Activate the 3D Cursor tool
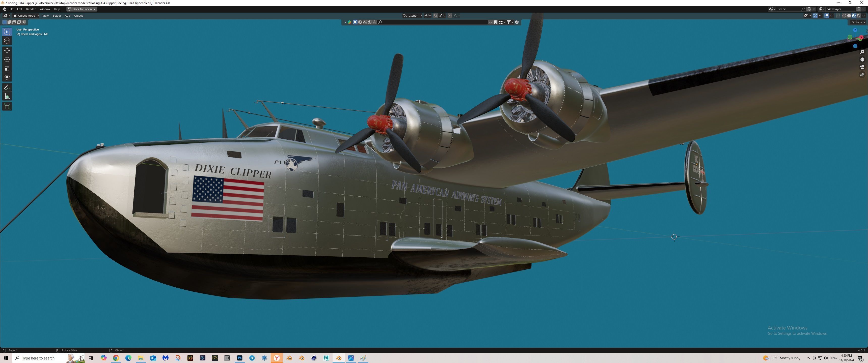 pos(7,41)
